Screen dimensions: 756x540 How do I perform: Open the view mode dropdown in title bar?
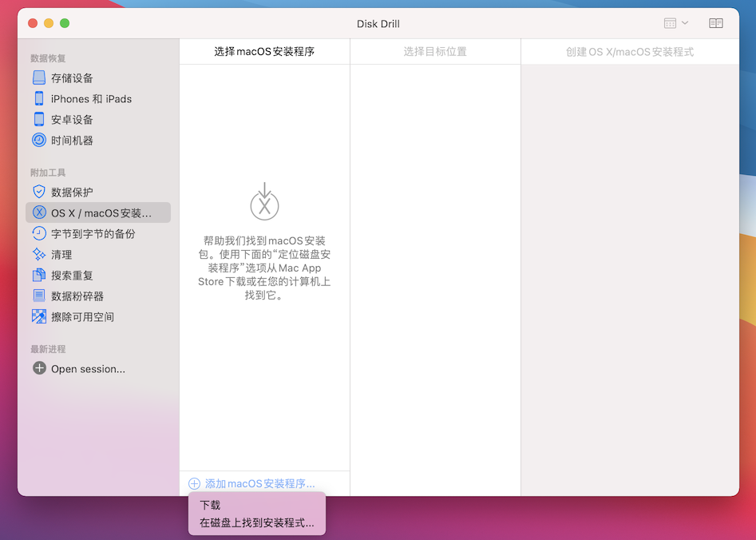click(675, 23)
